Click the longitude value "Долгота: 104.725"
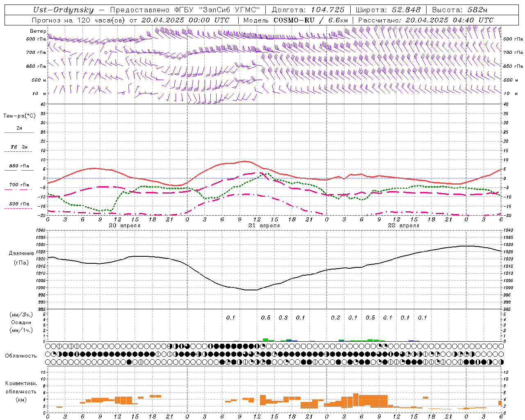Screen dimensions: 525x420 308,10
